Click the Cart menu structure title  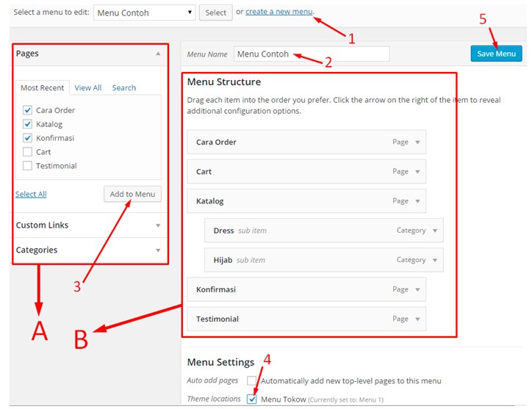[x=204, y=172]
